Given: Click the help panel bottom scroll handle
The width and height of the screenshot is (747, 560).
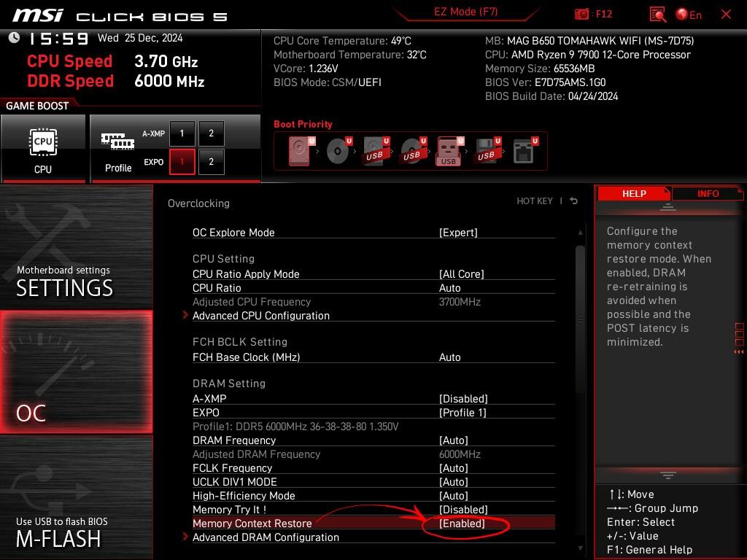Looking at the screenshot, I should (668, 475).
